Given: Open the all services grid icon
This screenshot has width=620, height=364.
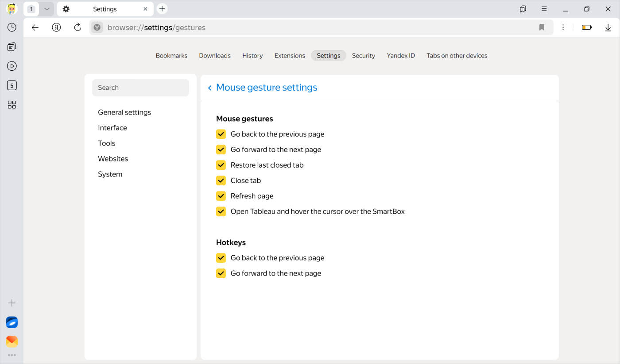Looking at the screenshot, I should click(x=12, y=105).
